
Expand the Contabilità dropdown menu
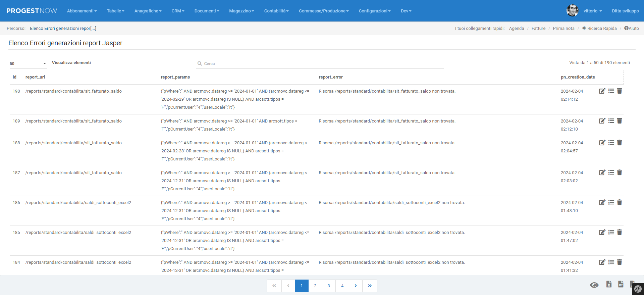click(276, 11)
